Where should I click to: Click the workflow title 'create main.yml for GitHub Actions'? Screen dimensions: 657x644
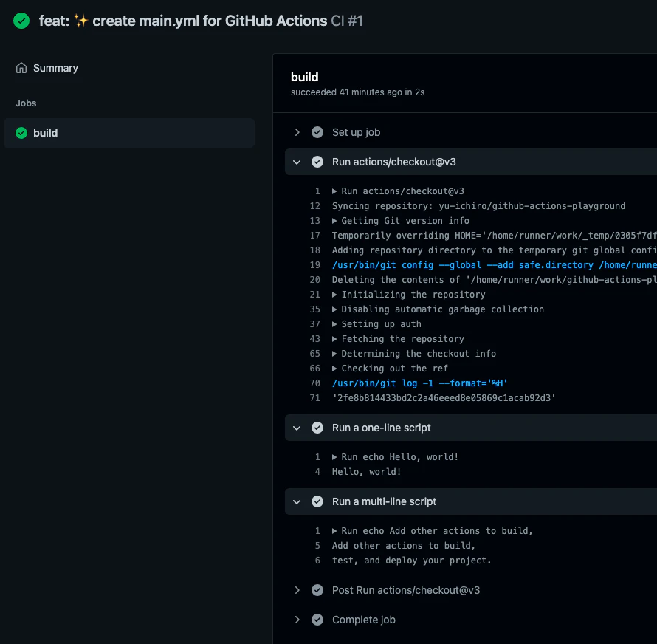tap(210, 21)
